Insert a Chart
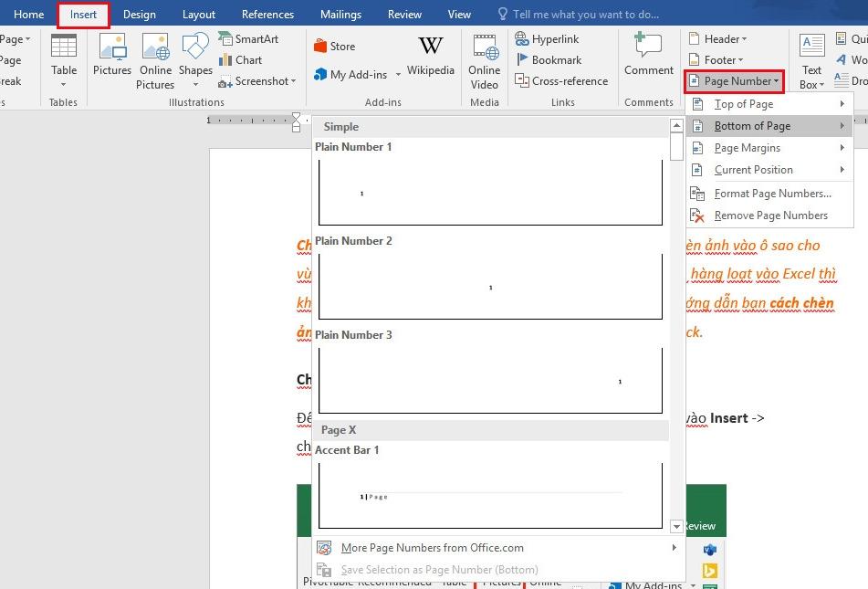The height and width of the screenshot is (589, 868). 240,60
